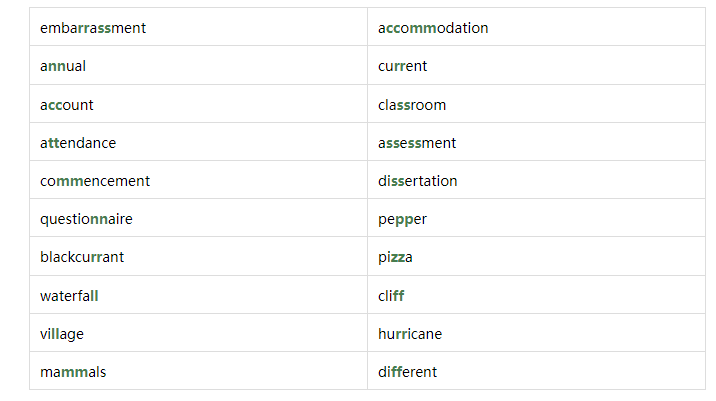
Task: Click the word blackcurrant
Action: tap(82, 257)
